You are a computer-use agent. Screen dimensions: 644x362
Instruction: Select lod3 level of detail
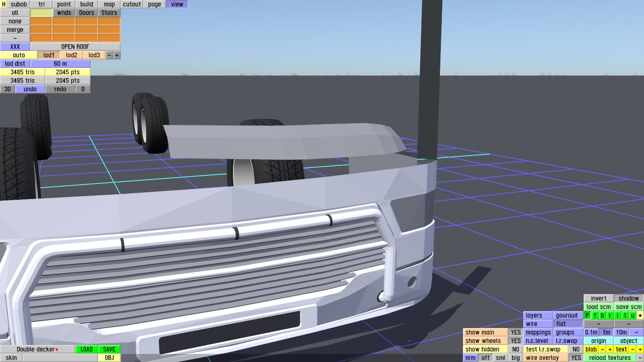pyautogui.click(x=94, y=55)
